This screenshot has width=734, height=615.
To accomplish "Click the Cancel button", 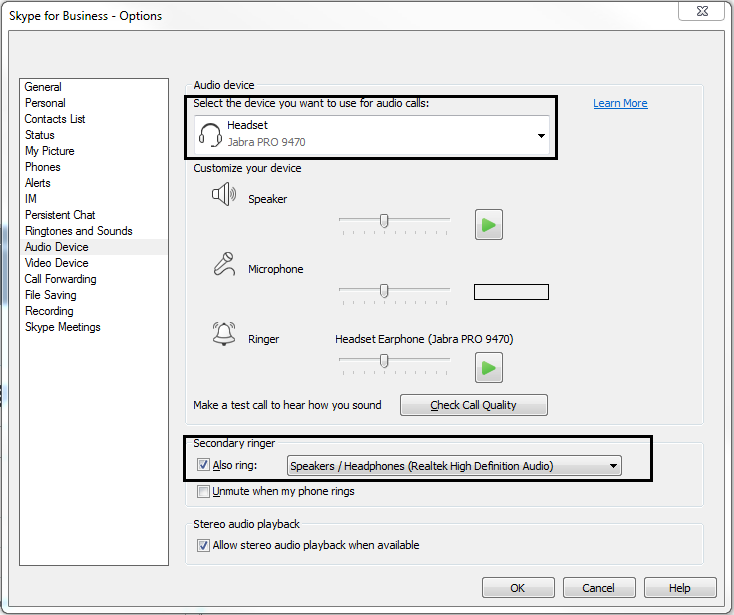I will (599, 588).
